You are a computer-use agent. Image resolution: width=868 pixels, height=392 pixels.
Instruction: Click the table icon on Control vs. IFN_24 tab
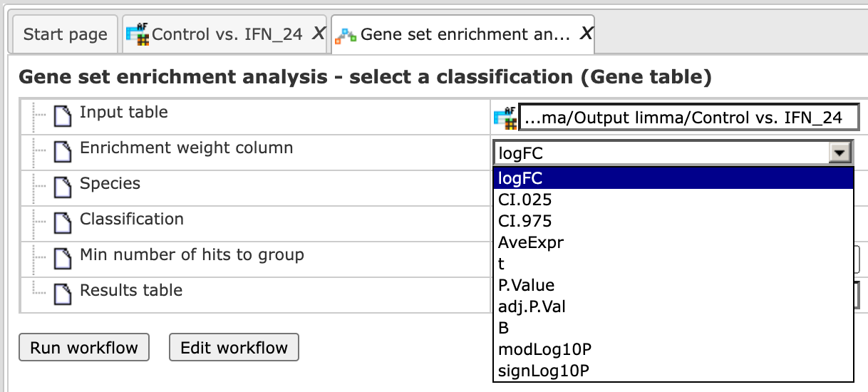point(138,34)
